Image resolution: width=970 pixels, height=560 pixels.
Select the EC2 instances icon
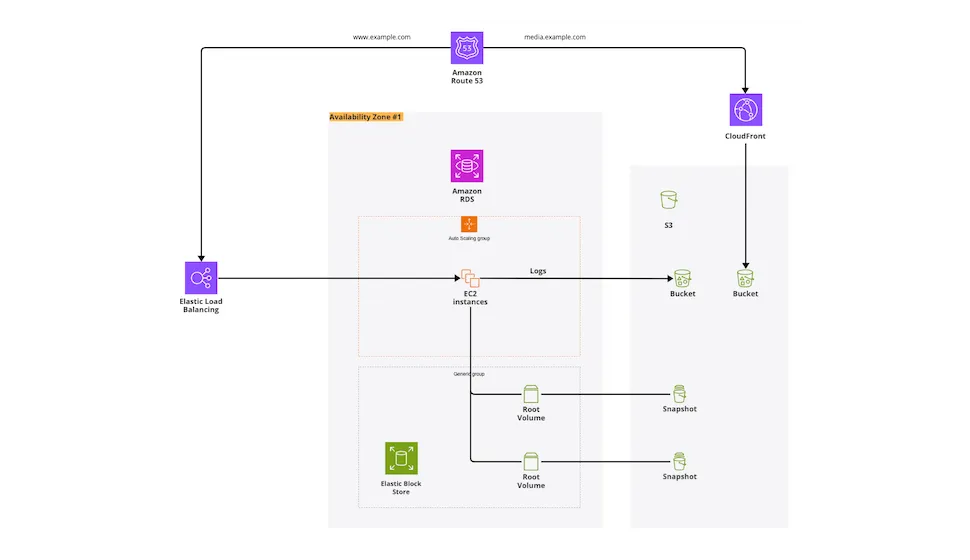click(470, 279)
